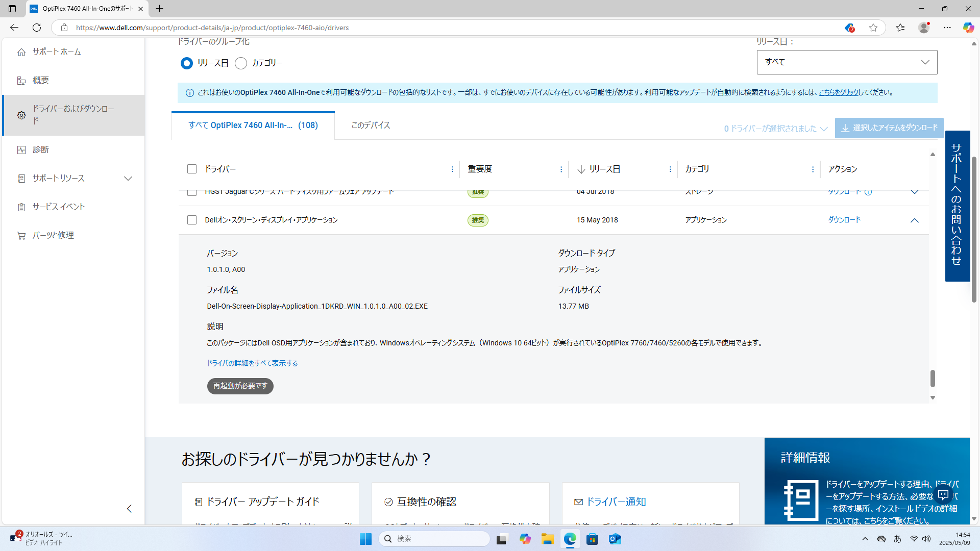
Task: Click 再起動が必要です badge
Action: [x=240, y=386]
